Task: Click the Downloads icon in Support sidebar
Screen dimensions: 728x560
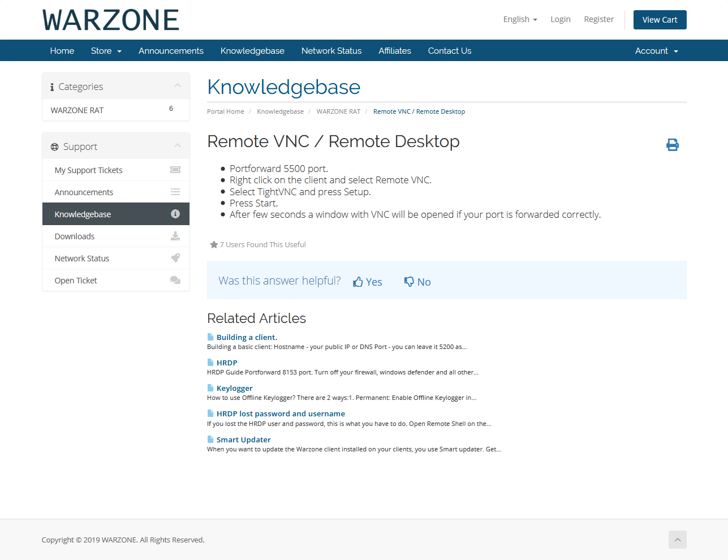Action: point(175,236)
